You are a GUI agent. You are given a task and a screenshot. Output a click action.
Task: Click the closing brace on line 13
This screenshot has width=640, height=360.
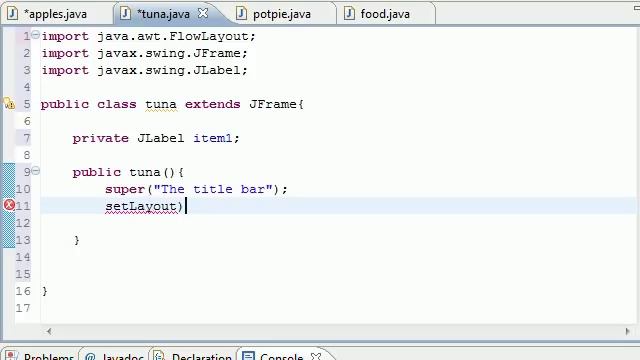pos(76,240)
